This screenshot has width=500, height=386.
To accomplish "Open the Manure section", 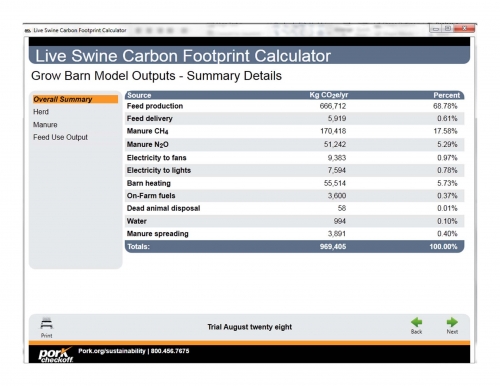I will [45, 125].
